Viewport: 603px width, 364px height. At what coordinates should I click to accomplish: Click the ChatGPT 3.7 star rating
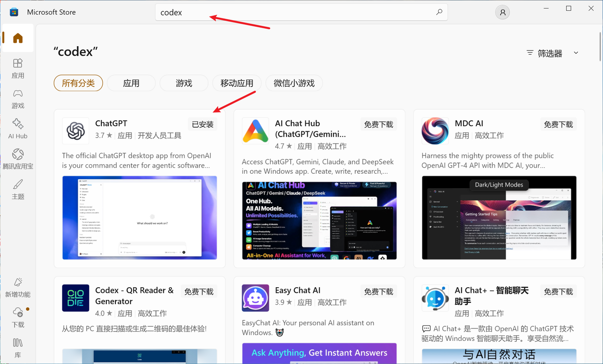(x=104, y=135)
